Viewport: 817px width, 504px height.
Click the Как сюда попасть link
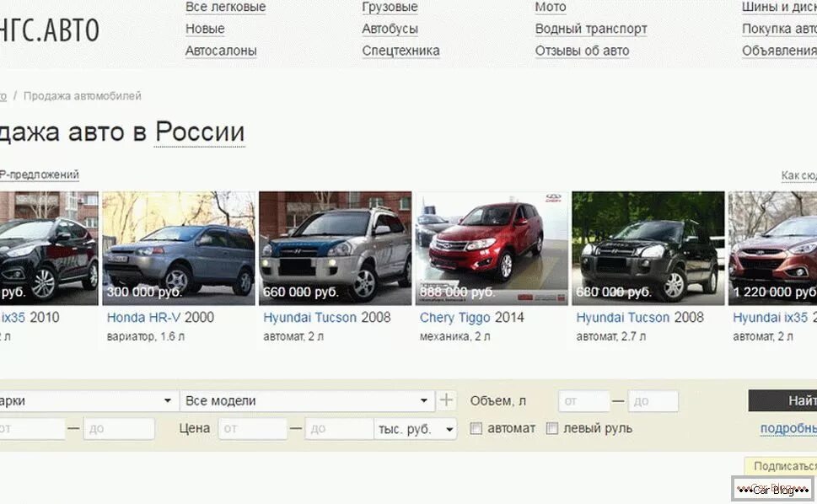tap(798, 175)
